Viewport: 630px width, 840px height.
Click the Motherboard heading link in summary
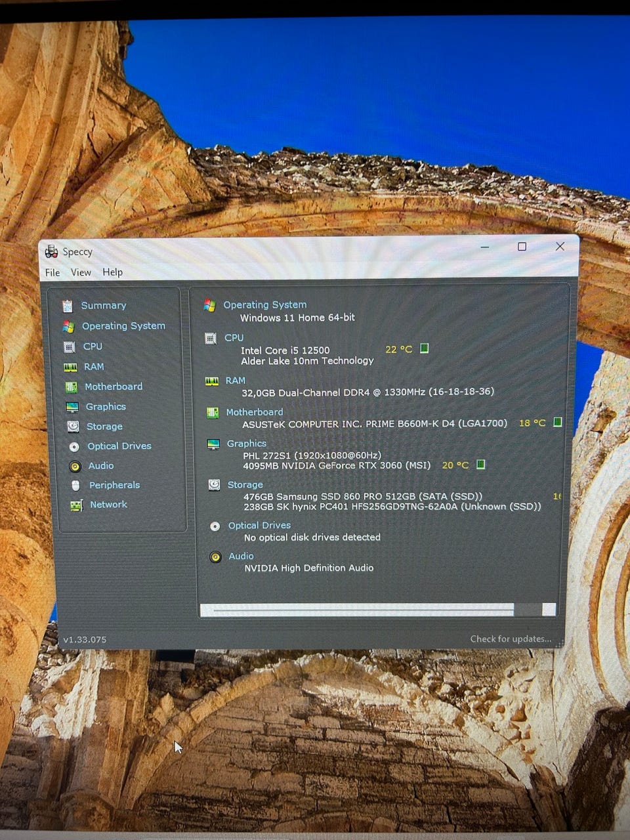tap(255, 412)
